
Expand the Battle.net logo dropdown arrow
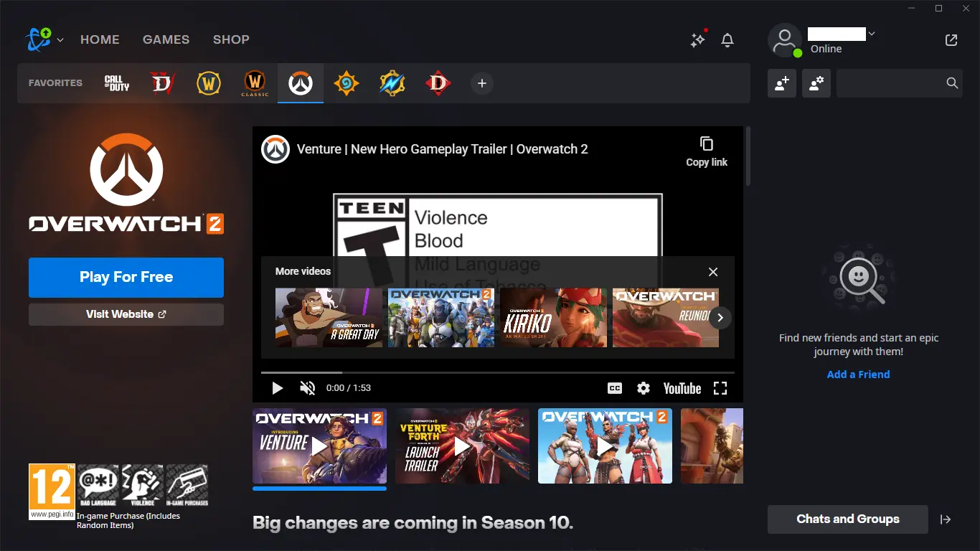point(60,40)
